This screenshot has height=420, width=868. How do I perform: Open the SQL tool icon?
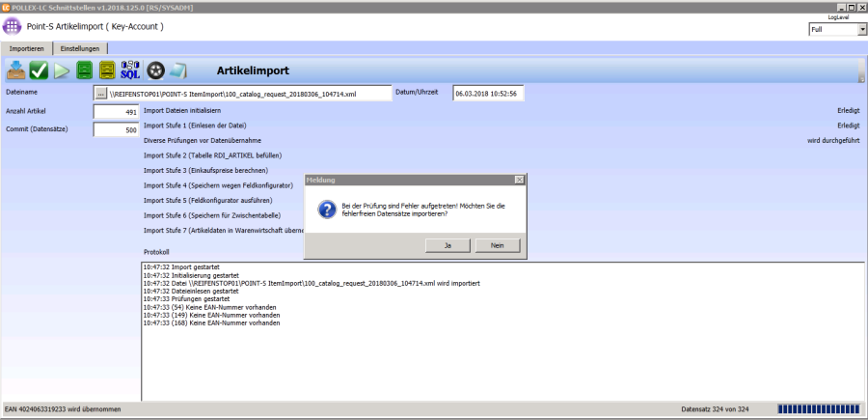[x=130, y=70]
